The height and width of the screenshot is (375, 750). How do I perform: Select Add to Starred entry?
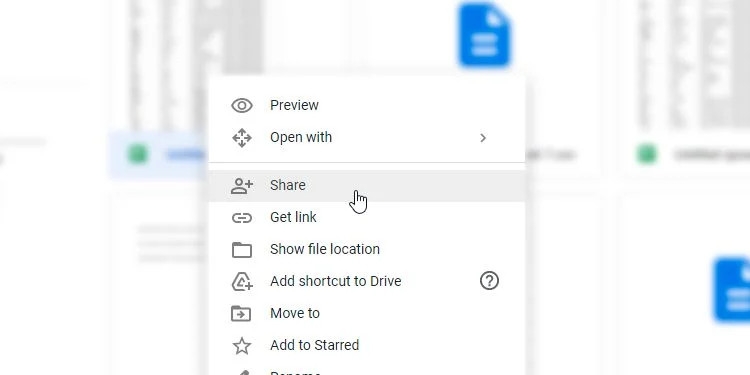[367, 345]
